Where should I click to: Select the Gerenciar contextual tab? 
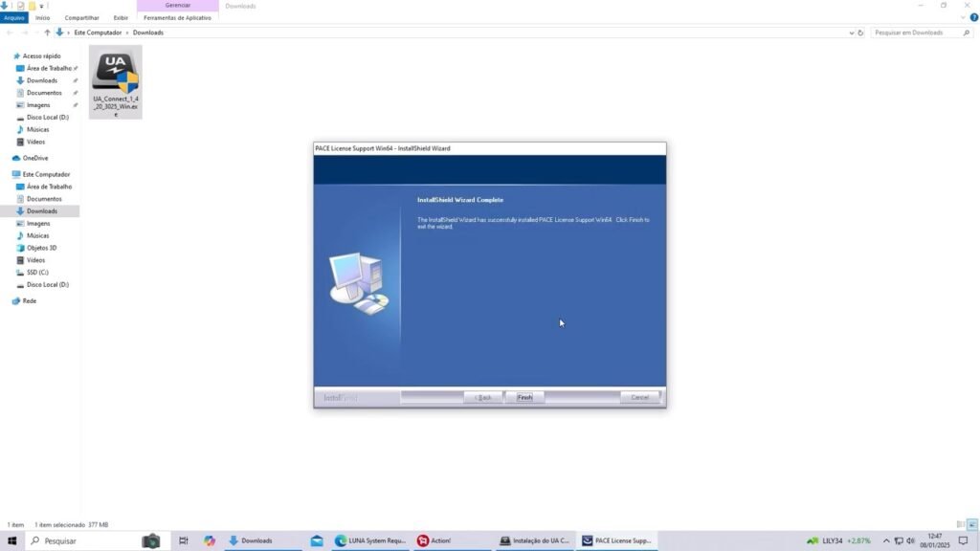click(177, 6)
